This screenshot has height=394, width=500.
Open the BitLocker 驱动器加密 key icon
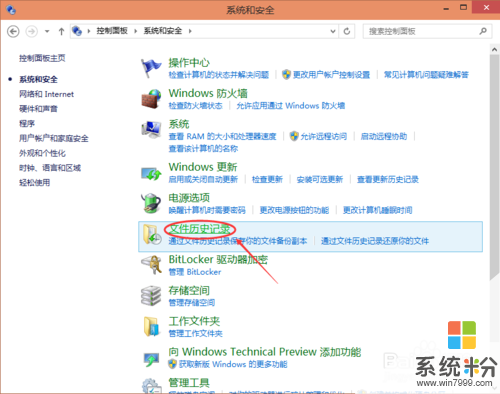coord(152,265)
